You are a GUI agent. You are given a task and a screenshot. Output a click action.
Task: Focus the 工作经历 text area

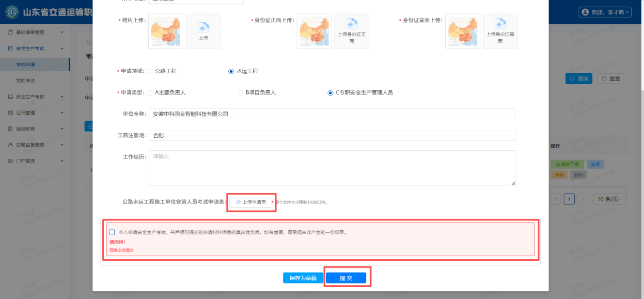332,168
